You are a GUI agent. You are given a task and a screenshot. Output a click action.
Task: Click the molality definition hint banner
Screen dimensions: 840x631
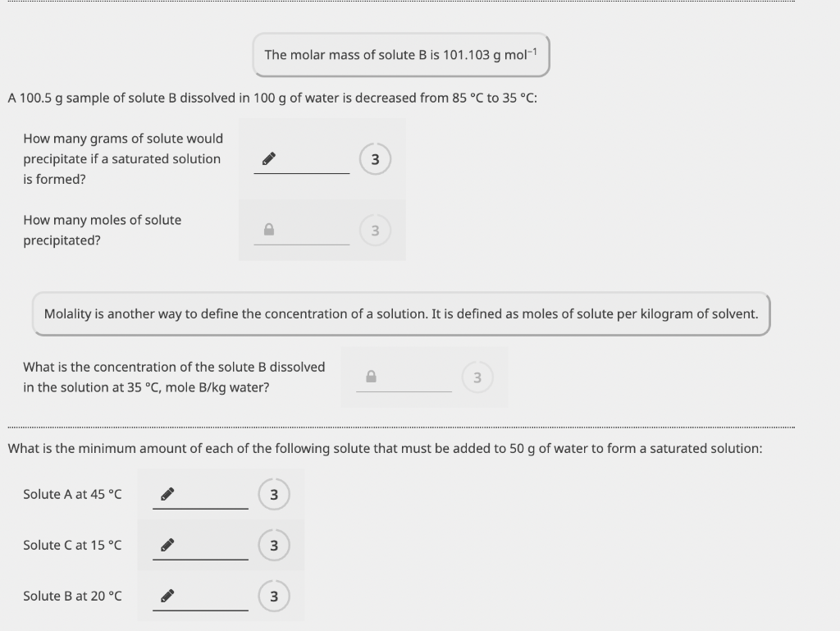click(401, 313)
